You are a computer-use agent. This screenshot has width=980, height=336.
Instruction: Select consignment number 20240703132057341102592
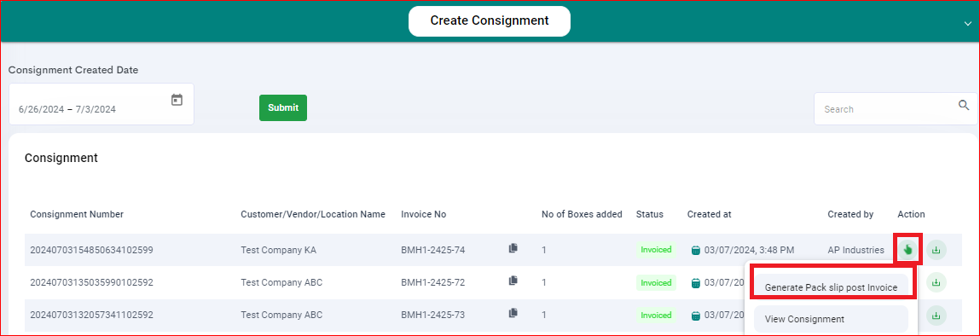pyautogui.click(x=92, y=315)
